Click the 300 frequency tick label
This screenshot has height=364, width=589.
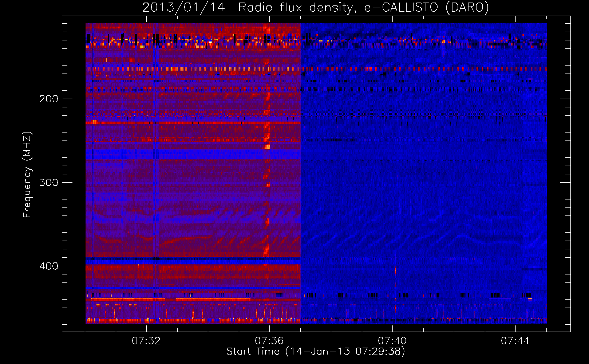pyautogui.click(x=49, y=182)
